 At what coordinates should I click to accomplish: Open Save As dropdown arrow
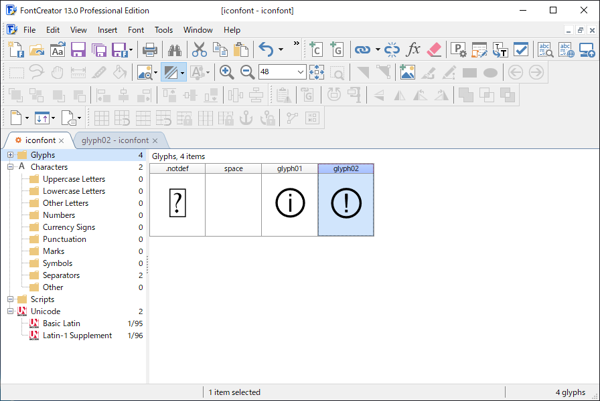coord(131,50)
